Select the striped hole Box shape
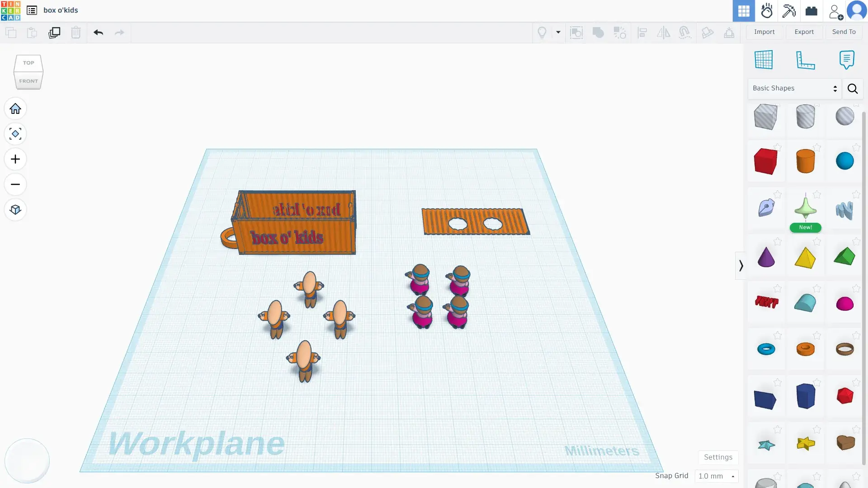 [x=766, y=117]
